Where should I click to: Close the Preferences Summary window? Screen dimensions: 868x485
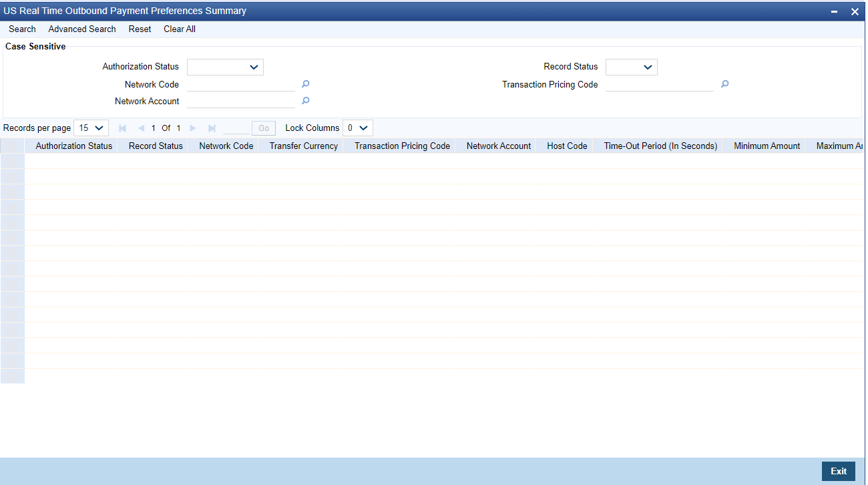click(x=855, y=11)
